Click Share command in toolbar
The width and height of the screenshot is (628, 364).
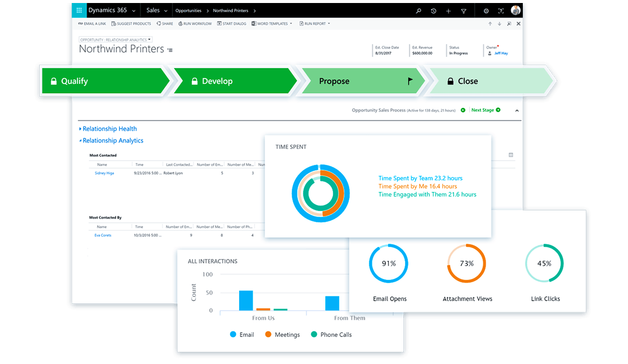pyautogui.click(x=165, y=24)
